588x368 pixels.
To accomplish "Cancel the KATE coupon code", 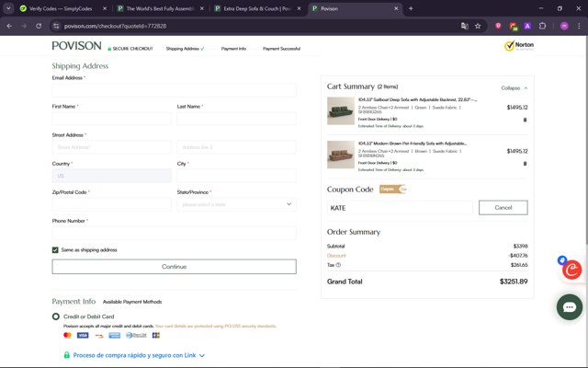I will 503,208.
